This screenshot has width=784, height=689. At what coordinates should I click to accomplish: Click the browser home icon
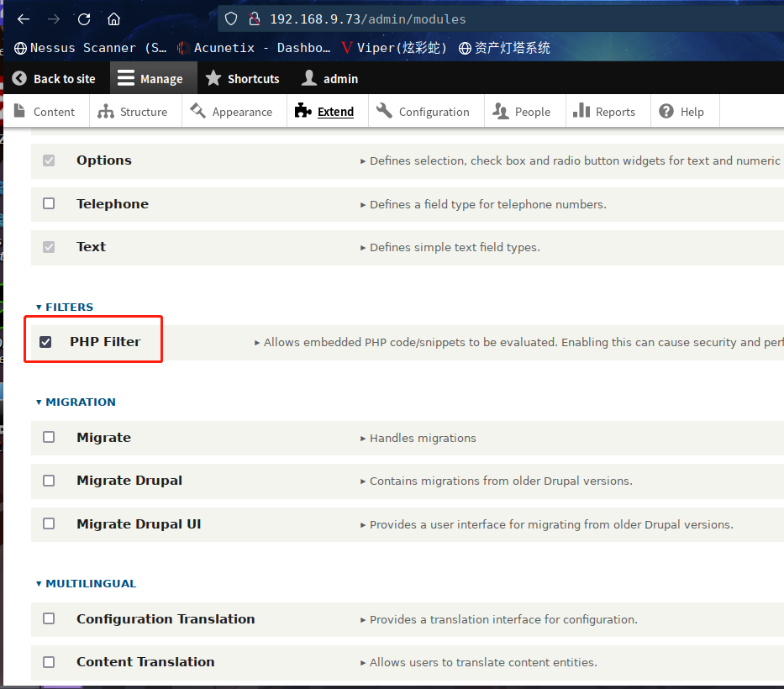(113, 18)
